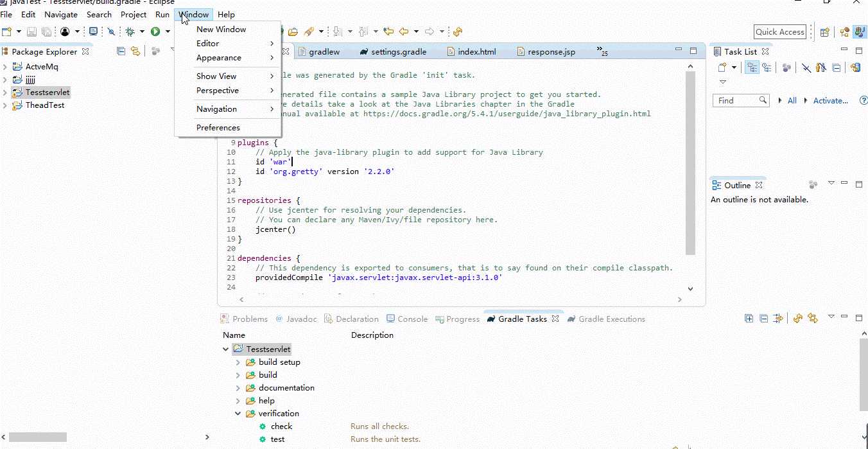Open the Debug dropdown arrow
This screenshot has height=449, width=868.
[142, 31]
